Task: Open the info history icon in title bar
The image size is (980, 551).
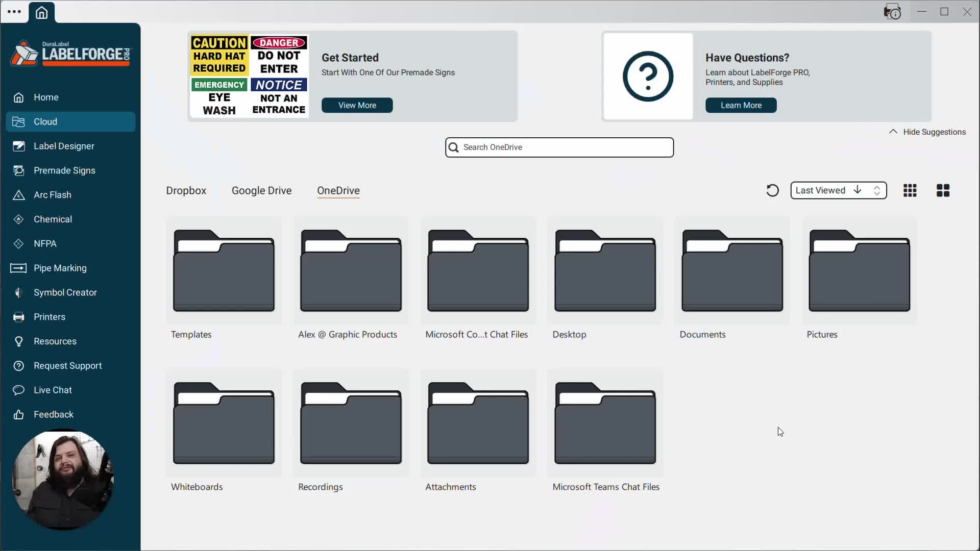Action: click(893, 12)
